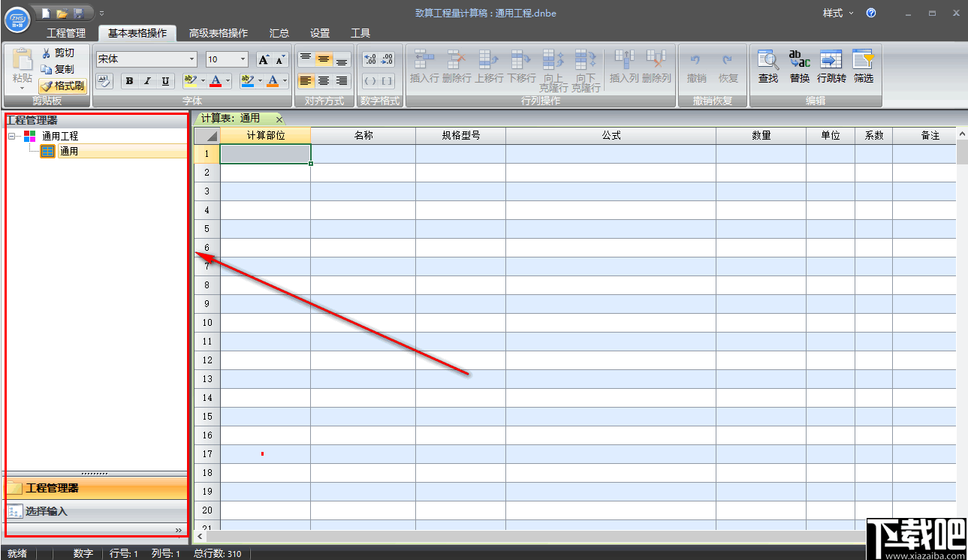Open the 替换 replace tool

pyautogui.click(x=800, y=67)
